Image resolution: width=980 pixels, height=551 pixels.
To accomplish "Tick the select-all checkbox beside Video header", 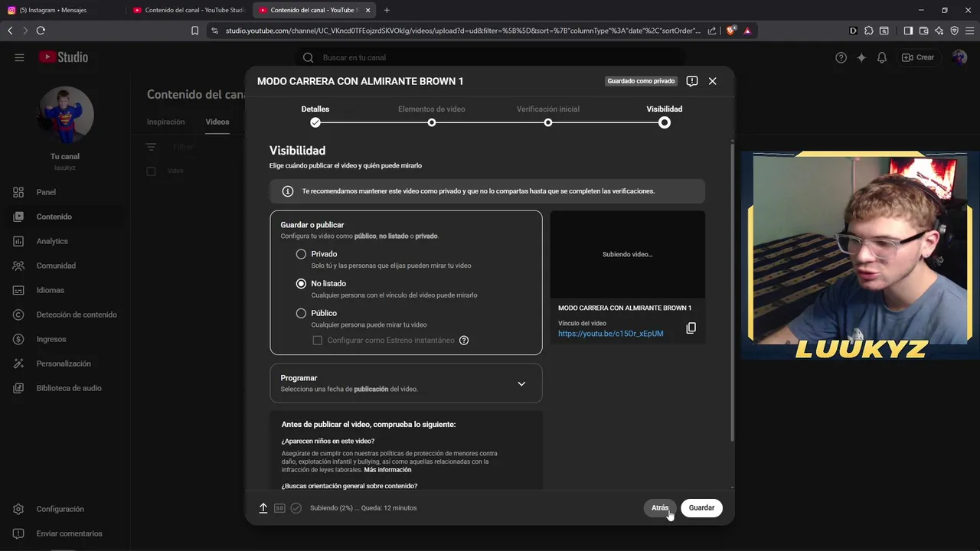I will 151,171.
